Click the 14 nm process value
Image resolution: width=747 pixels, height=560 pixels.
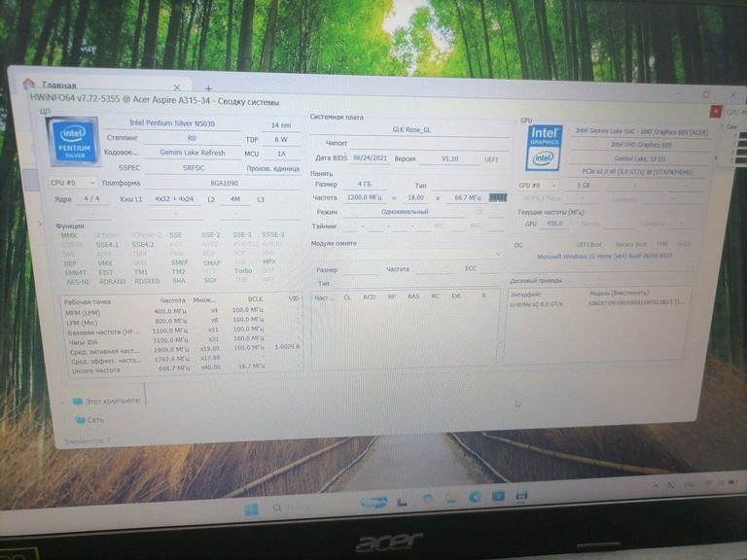pos(281,125)
